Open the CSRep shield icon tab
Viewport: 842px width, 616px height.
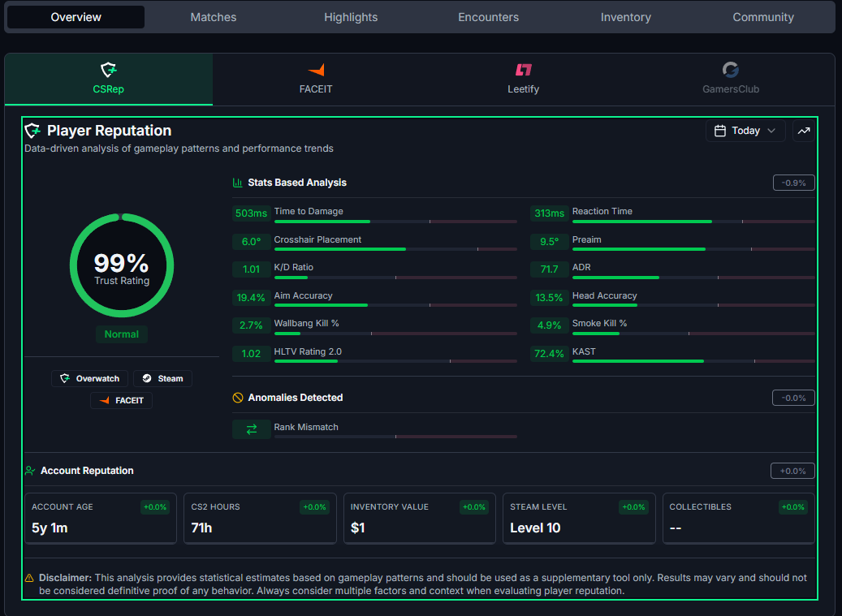[x=109, y=69]
